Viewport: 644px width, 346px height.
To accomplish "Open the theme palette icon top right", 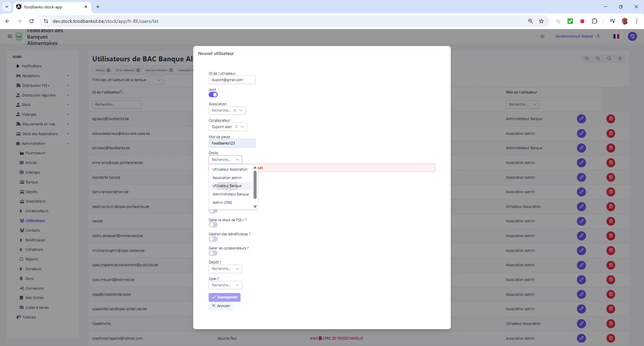I will (x=633, y=36).
